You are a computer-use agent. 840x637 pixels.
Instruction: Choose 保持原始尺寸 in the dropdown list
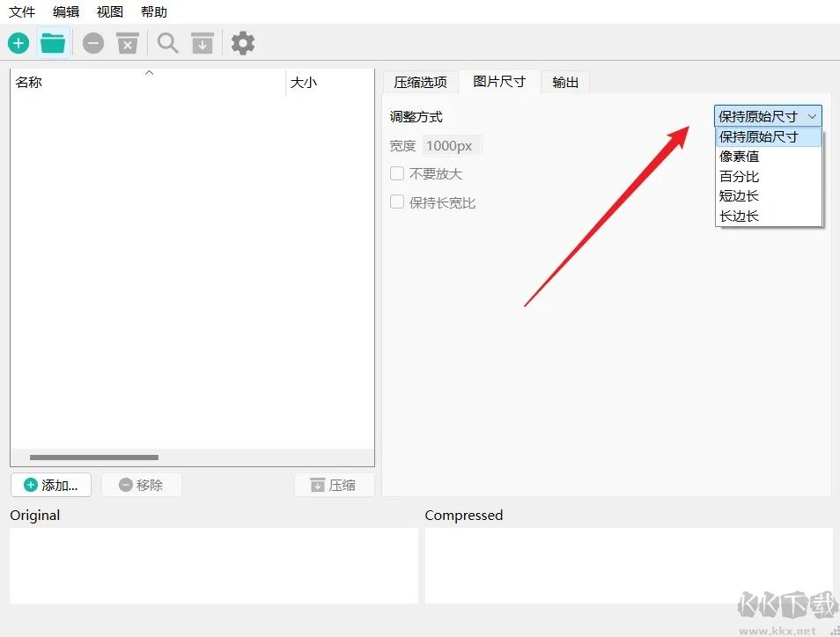[768, 136]
